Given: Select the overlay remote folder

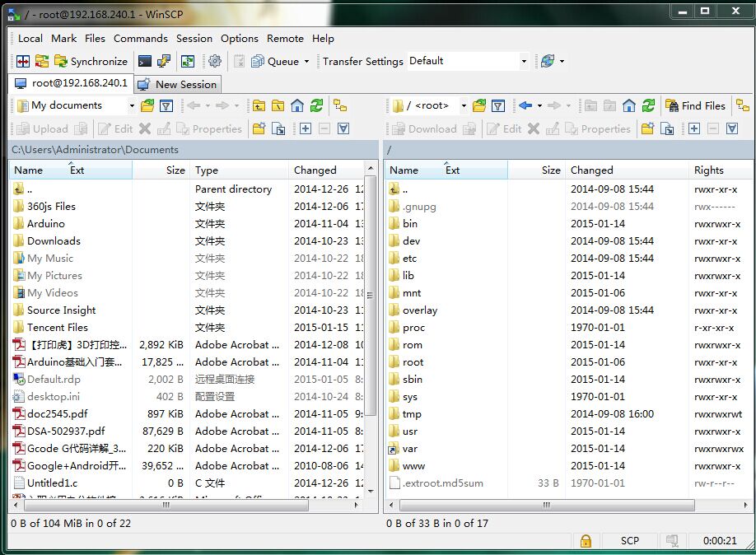Looking at the screenshot, I should click(420, 310).
